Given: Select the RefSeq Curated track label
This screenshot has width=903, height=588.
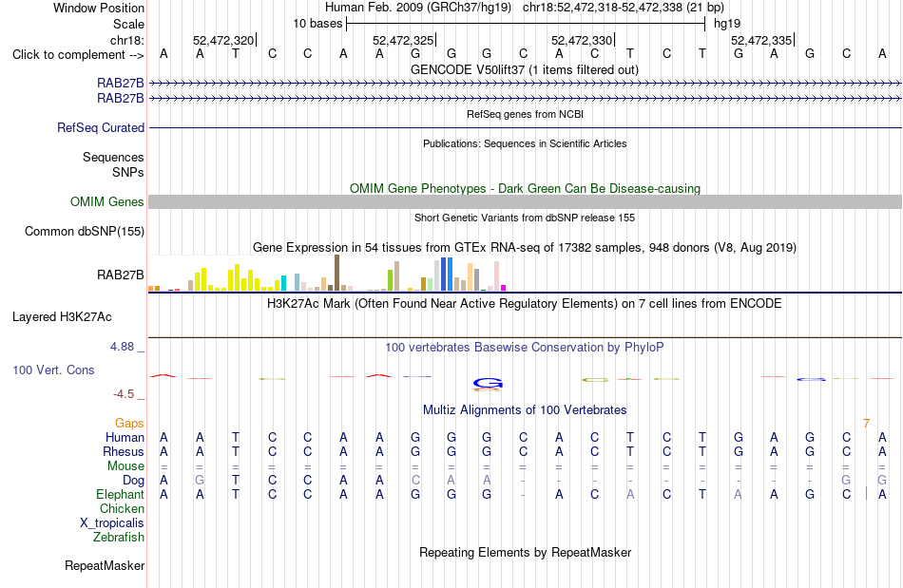Looking at the screenshot, I should (101, 127).
